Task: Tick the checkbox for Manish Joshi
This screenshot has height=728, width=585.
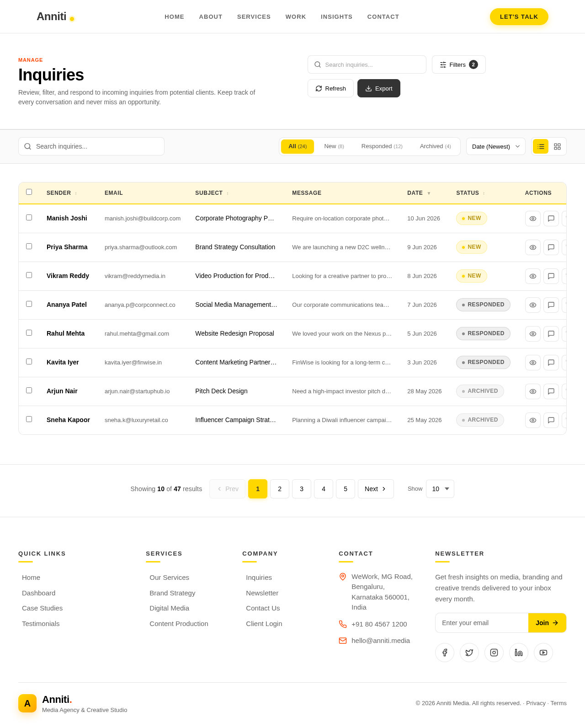Action: pyautogui.click(x=29, y=218)
